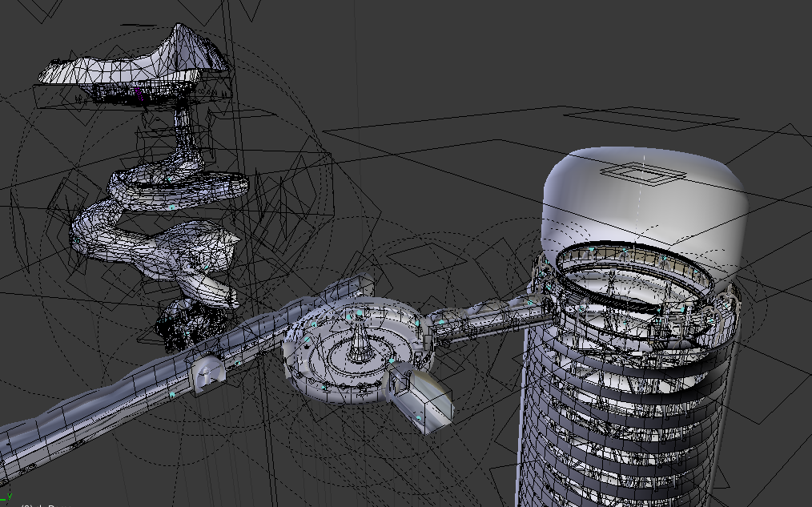Select the floating mountain island mesh
This screenshot has width=812, height=507.
click(135, 62)
